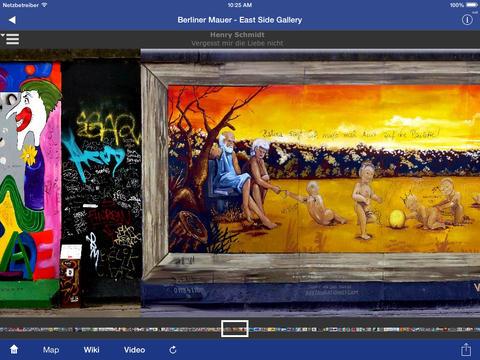The image size is (480, 360).
Task: Open the list menu hamburger icon
Action: click(10, 39)
